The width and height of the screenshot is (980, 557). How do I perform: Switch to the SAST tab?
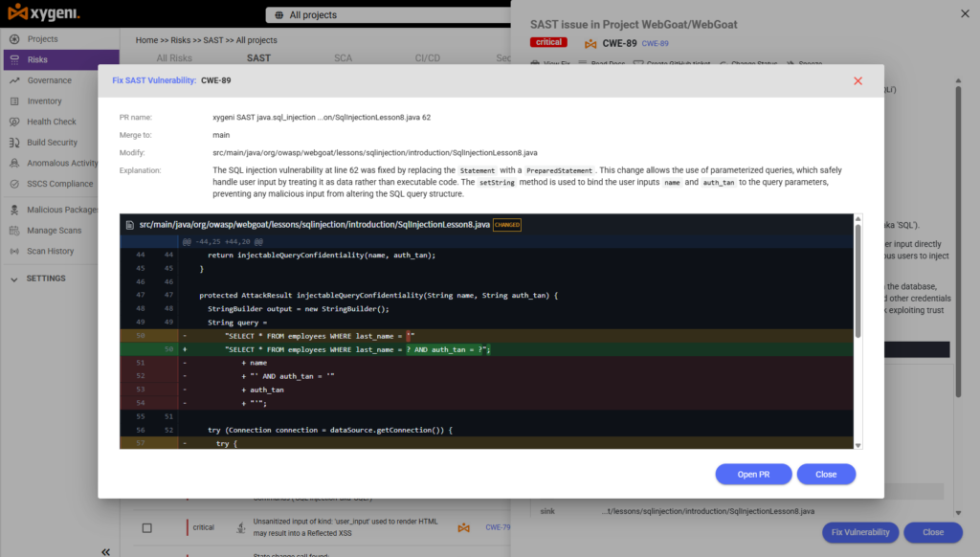258,58
